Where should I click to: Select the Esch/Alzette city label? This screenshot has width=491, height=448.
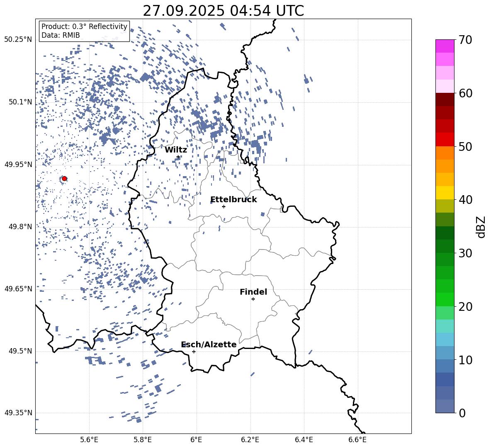(x=209, y=344)
